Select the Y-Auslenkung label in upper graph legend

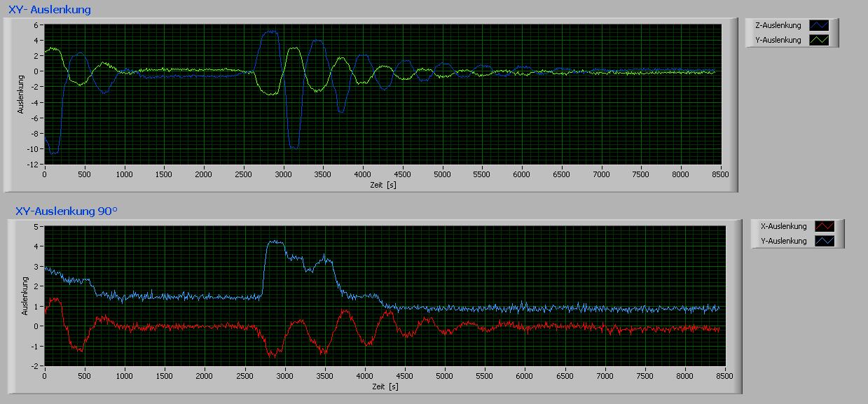(x=778, y=40)
